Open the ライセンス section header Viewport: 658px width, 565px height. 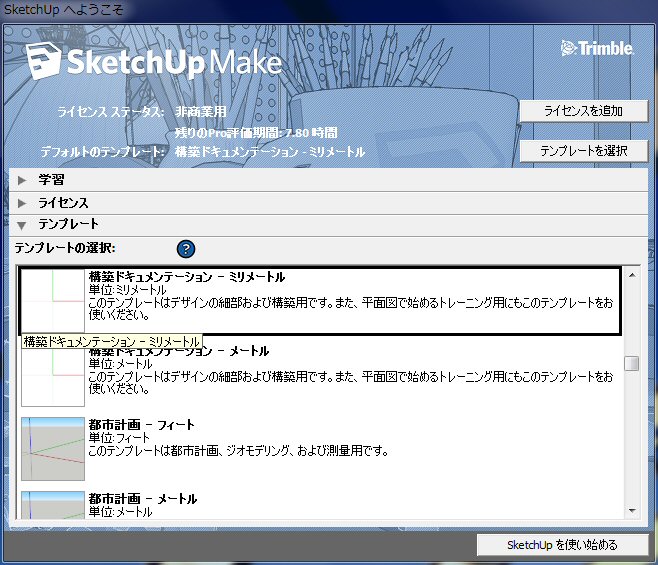point(329,203)
